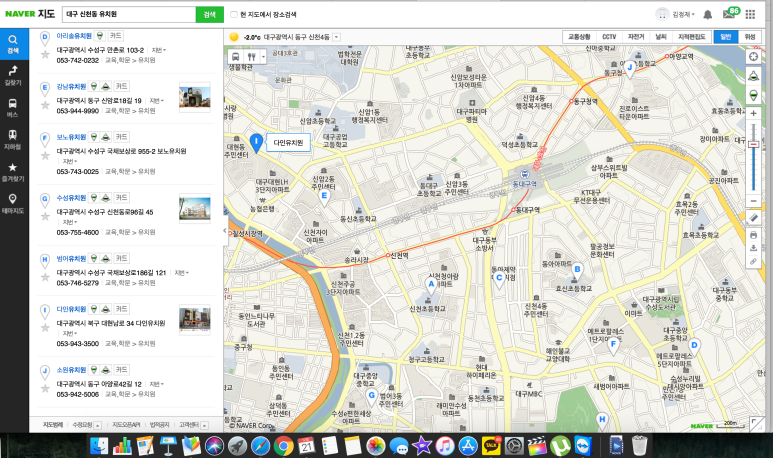Star 아리솔유치원 as a favorite
The height and width of the screenshot is (458, 773).
coord(45,54)
